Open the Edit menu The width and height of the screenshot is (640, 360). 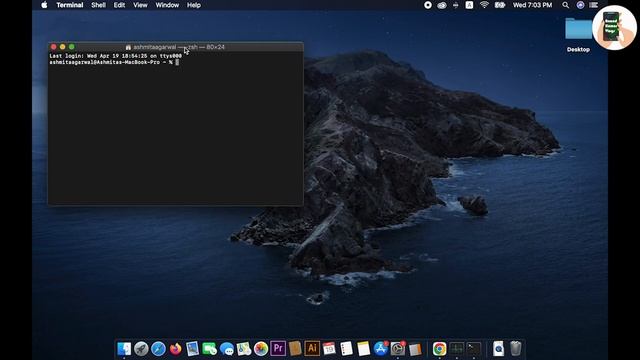click(119, 5)
